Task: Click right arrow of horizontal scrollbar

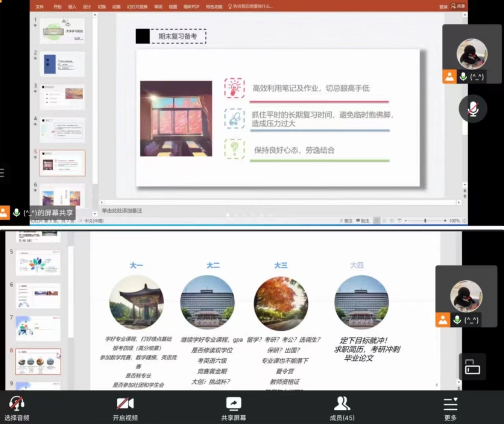Action: click(x=459, y=202)
